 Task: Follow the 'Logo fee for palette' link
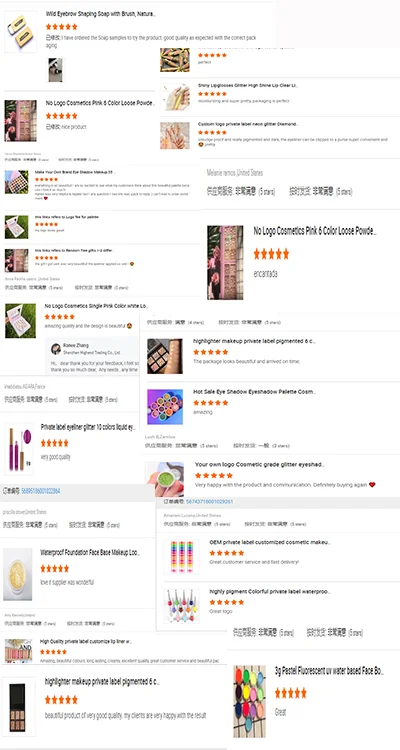tap(67, 217)
